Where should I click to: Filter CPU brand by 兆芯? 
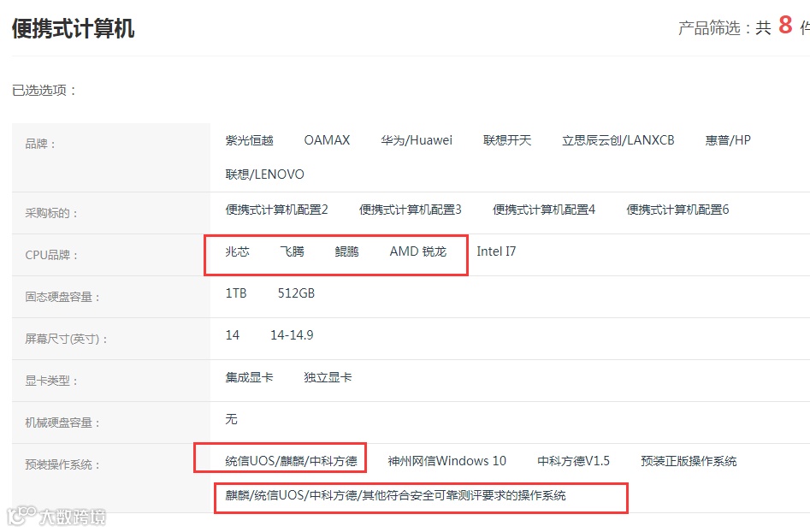coord(237,251)
